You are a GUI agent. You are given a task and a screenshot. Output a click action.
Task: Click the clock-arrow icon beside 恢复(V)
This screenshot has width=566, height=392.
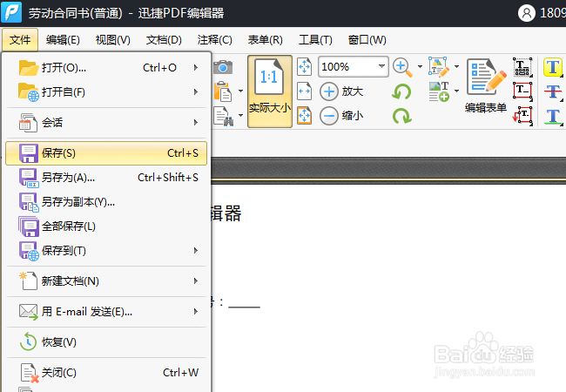pyautogui.click(x=28, y=342)
